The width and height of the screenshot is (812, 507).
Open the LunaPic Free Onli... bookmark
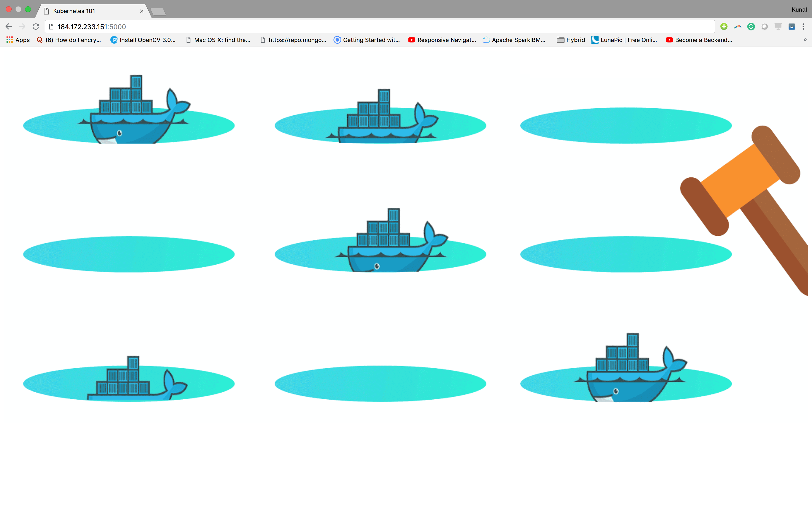pos(624,40)
